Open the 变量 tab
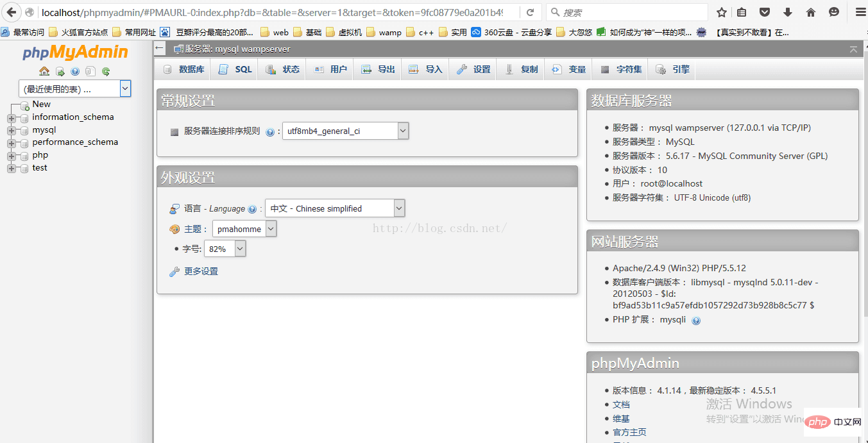The width and height of the screenshot is (868, 443). 568,69
